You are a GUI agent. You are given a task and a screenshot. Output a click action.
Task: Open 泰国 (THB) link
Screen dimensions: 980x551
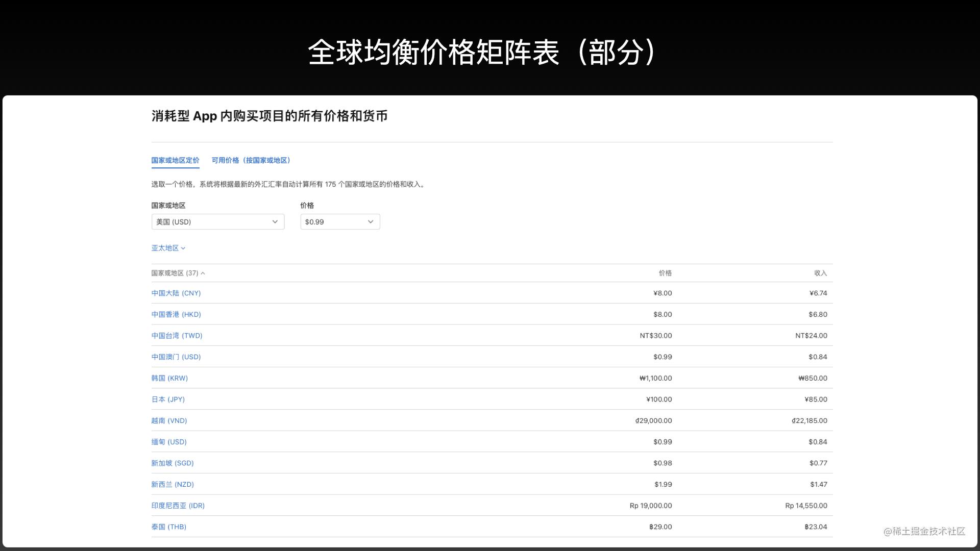168,527
